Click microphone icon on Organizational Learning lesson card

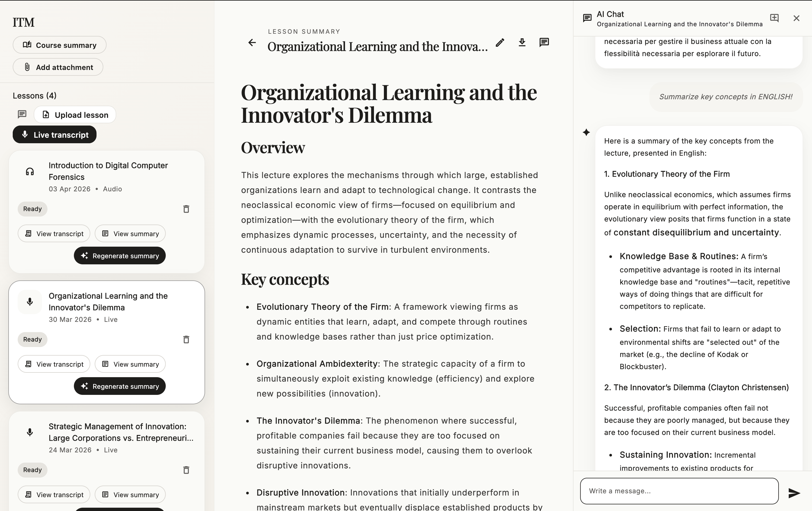click(x=30, y=302)
